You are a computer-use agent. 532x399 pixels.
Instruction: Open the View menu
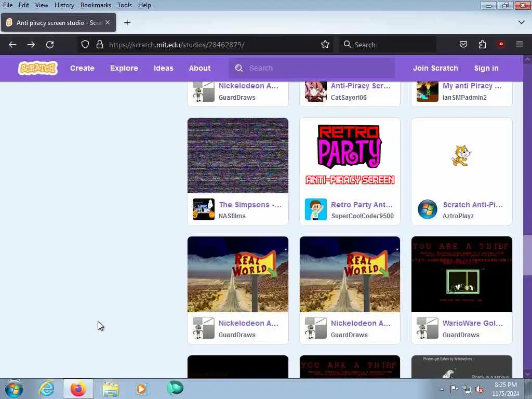point(42,5)
